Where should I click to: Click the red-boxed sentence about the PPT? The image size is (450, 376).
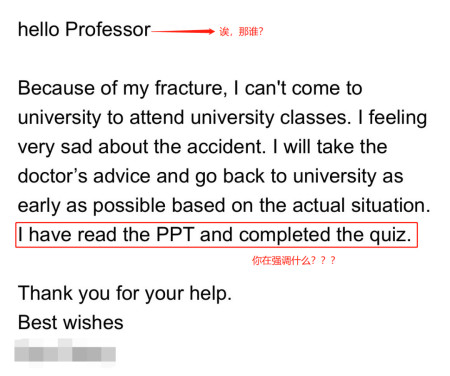click(216, 235)
